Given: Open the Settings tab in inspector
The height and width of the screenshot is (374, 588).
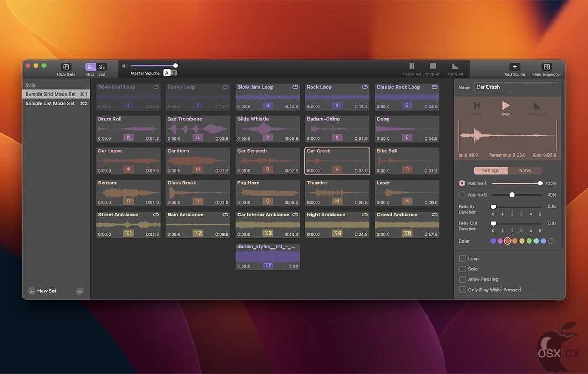Looking at the screenshot, I should pos(491,170).
